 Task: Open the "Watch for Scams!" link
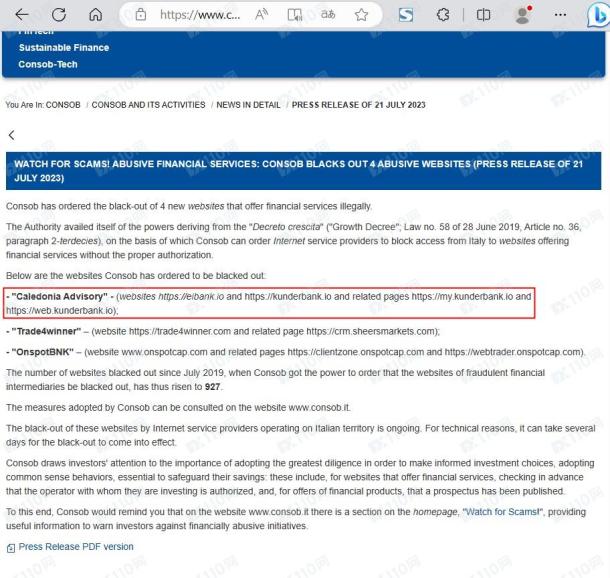pos(502,512)
